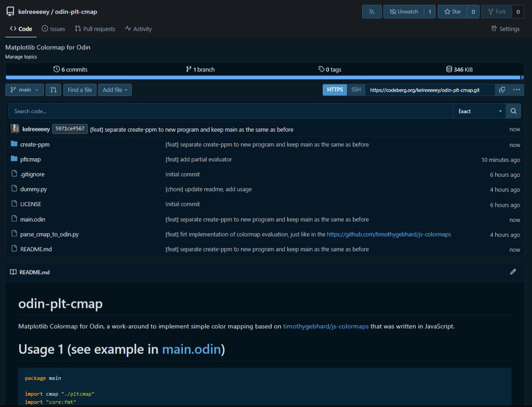This screenshot has width=532, height=407.
Task: Click README.md header link above readme
Action: pos(34,272)
